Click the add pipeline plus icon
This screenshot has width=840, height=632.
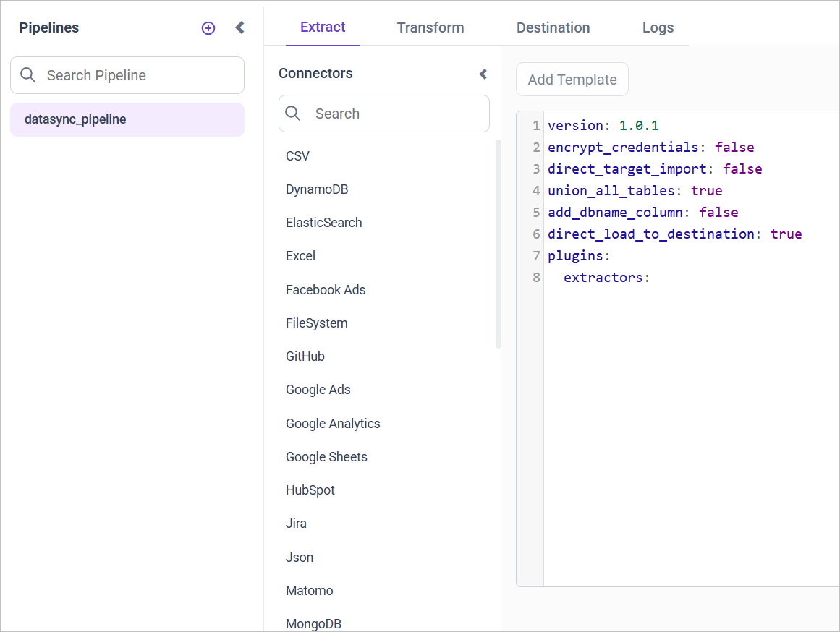tap(208, 28)
